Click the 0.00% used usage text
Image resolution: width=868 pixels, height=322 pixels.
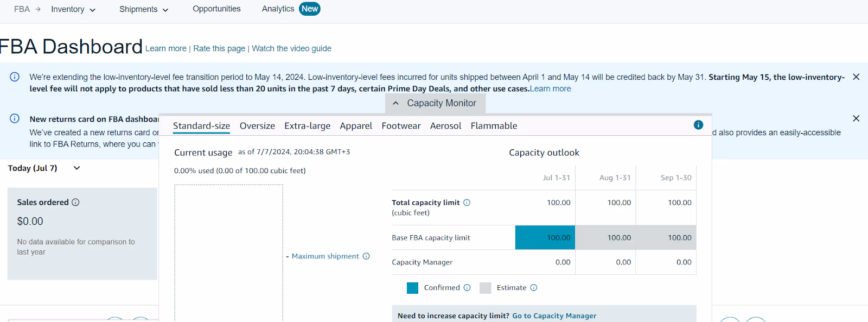pos(240,171)
